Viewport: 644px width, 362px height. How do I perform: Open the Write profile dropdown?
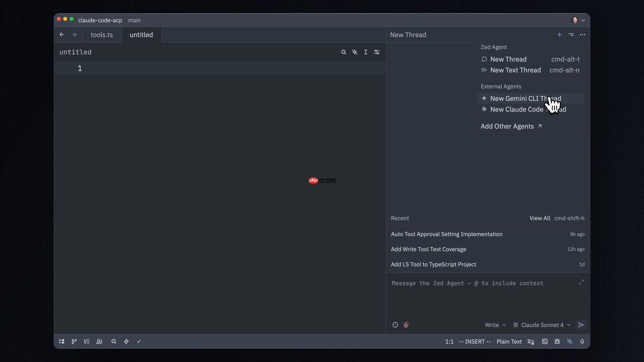pos(495,325)
